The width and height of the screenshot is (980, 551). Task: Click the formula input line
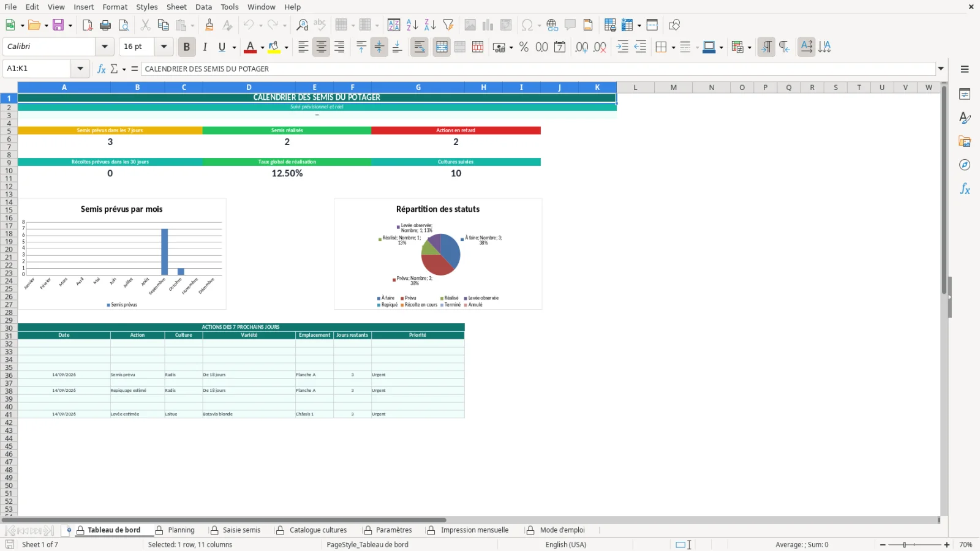point(538,69)
